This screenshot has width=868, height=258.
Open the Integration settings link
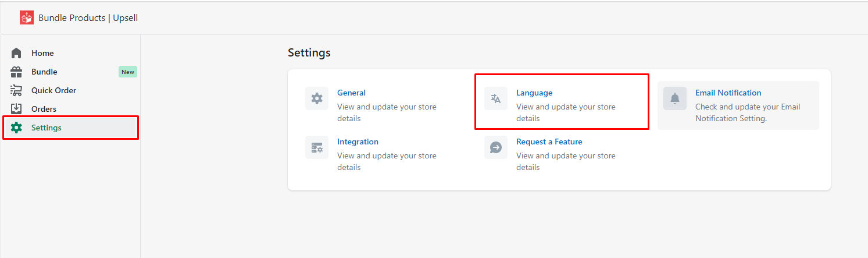pos(358,142)
